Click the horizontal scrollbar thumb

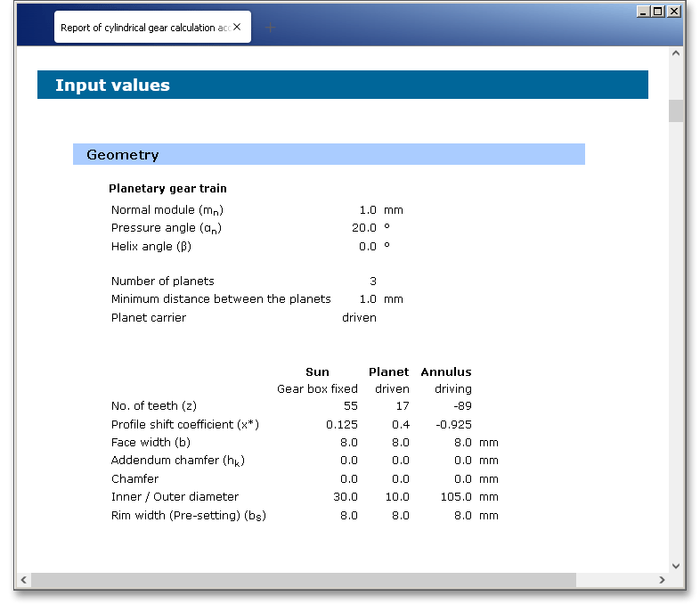[x=303, y=580]
